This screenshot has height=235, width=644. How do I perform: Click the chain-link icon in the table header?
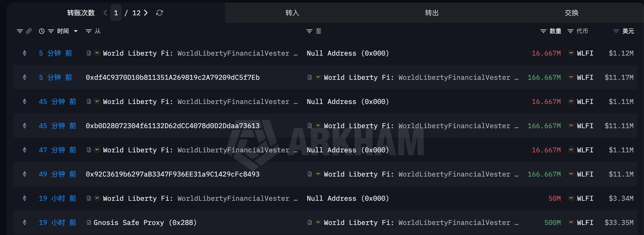pos(29,31)
